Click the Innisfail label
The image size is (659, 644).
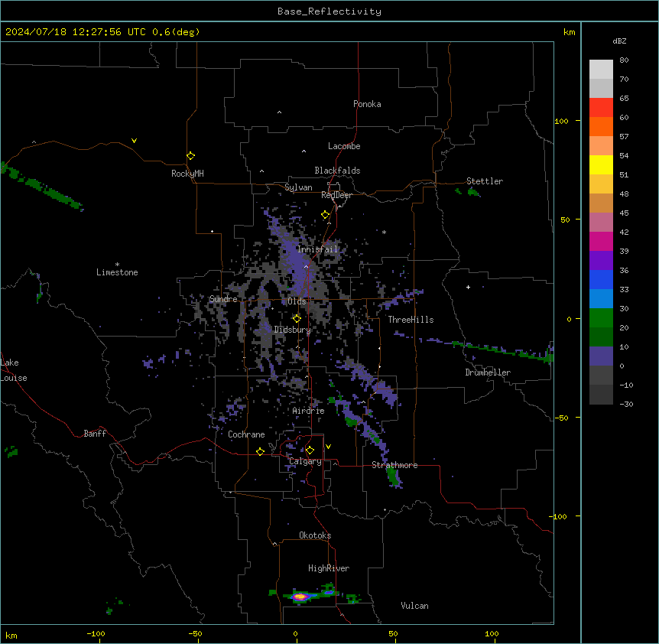pos(317,249)
